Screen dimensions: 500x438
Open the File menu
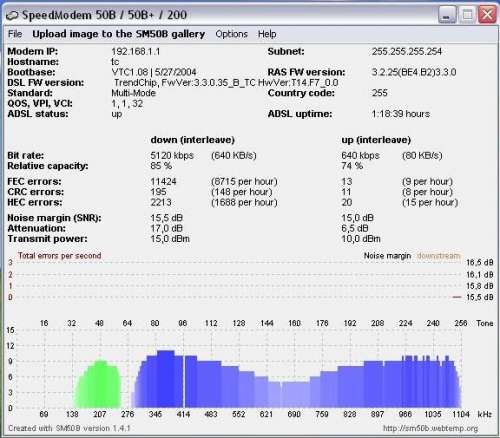(15, 34)
